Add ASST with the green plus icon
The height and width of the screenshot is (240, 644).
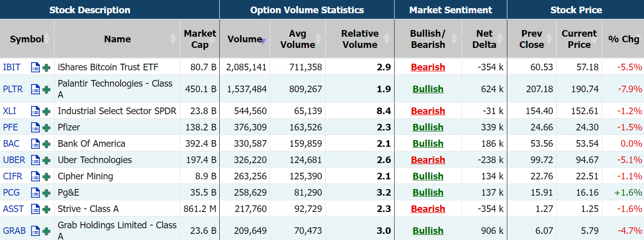tap(46, 209)
